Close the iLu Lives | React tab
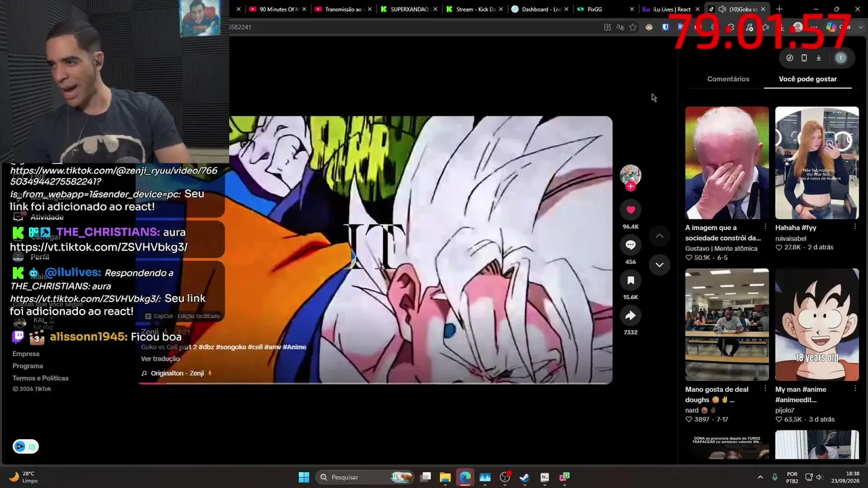 698,9
